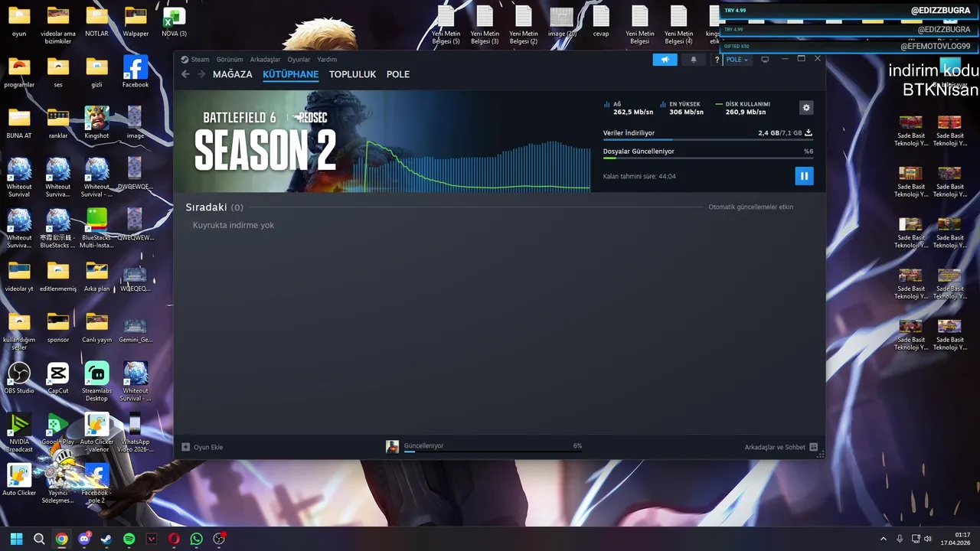Click the tray network display icon
The width and height of the screenshot is (980, 551).
915,539
